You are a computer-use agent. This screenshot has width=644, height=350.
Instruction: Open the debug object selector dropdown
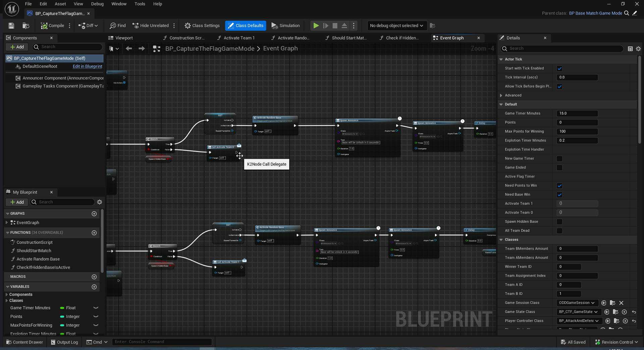[396, 25]
